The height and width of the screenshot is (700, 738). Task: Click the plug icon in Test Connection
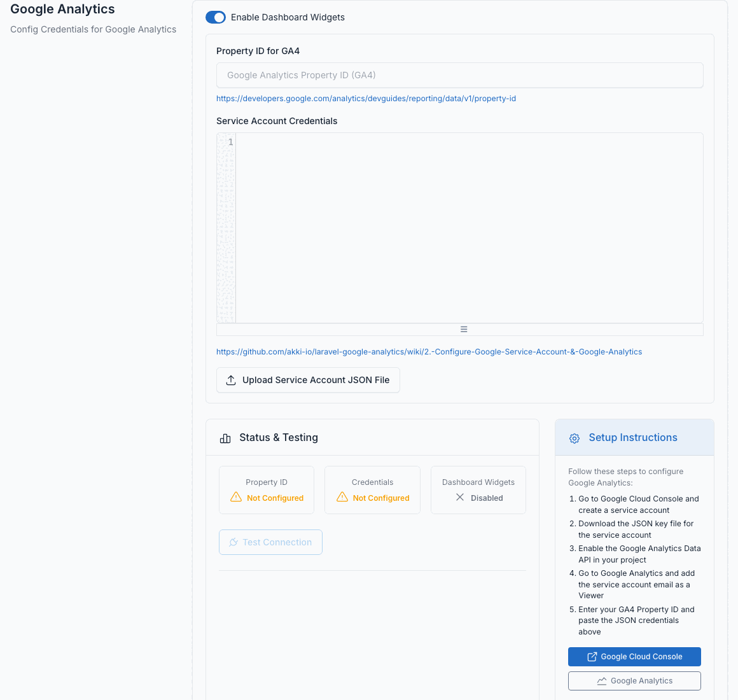tap(233, 542)
